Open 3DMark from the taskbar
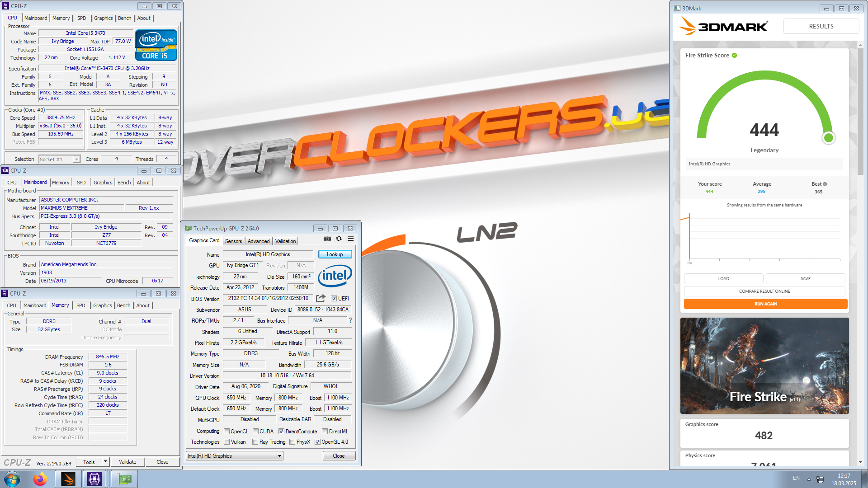The width and height of the screenshot is (868, 488). (68, 479)
